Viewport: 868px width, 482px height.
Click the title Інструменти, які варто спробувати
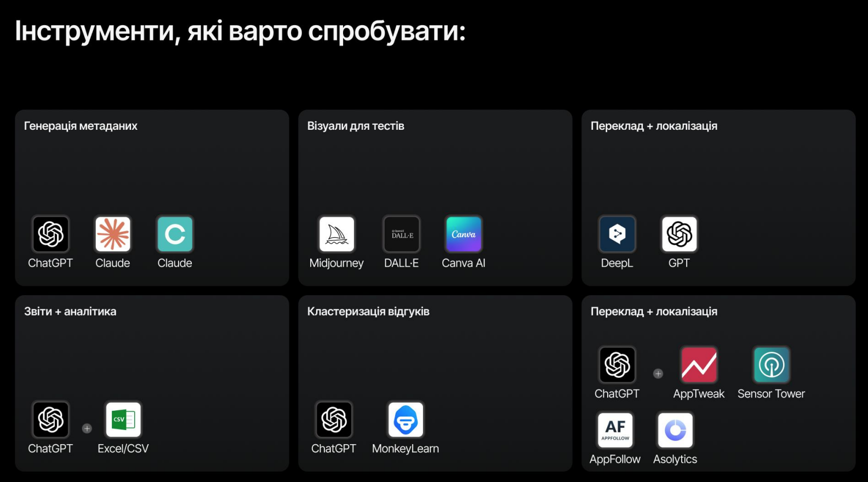(x=240, y=31)
